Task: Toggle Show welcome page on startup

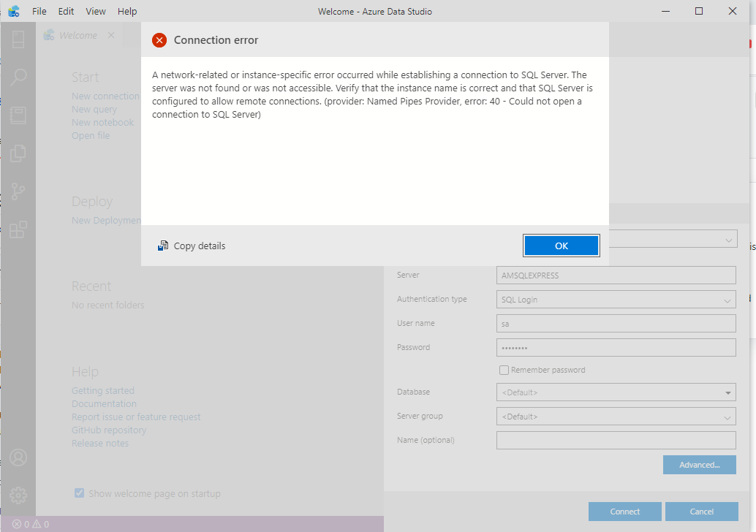Action: (79, 493)
